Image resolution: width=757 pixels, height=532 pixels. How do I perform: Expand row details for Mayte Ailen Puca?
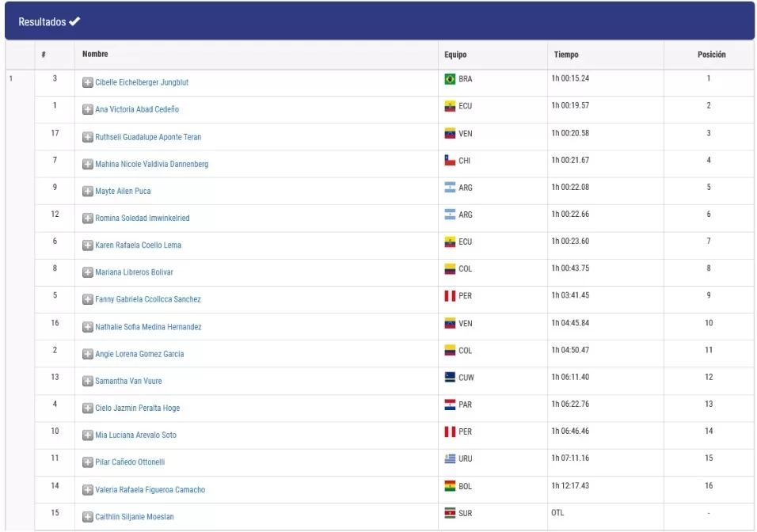(87, 191)
